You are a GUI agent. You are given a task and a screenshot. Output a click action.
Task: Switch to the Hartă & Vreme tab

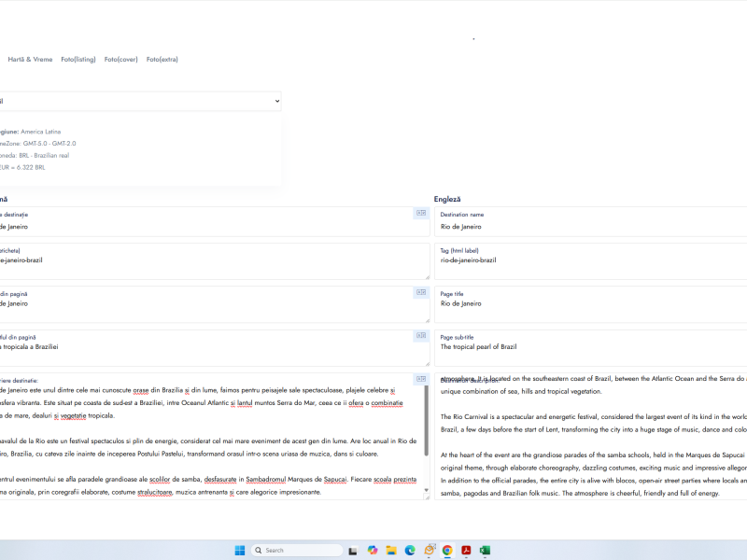[30, 60]
